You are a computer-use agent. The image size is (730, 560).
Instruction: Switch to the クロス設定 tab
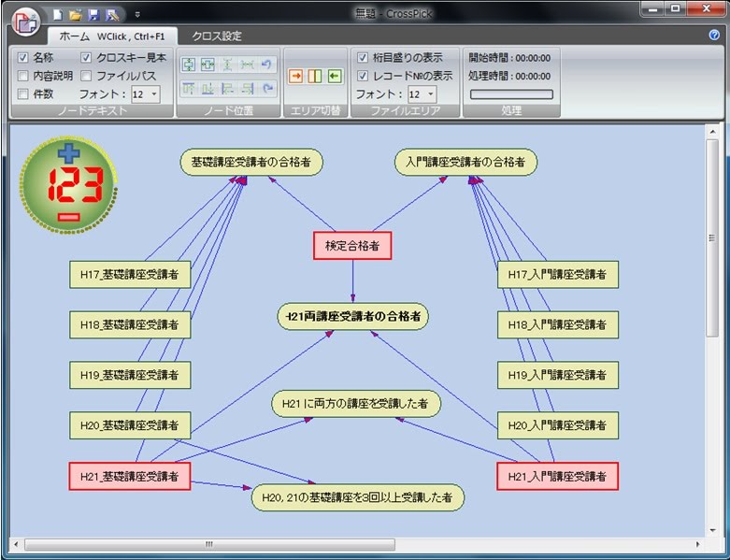pos(216,36)
